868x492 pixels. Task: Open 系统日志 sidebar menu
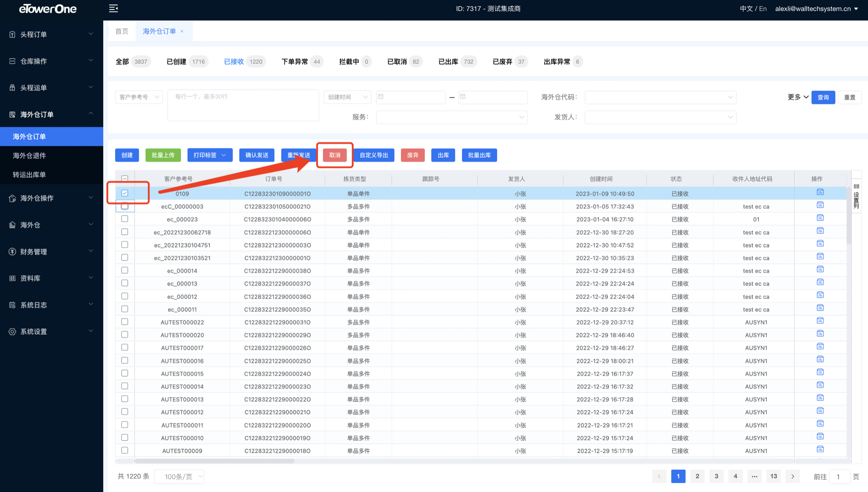point(52,305)
